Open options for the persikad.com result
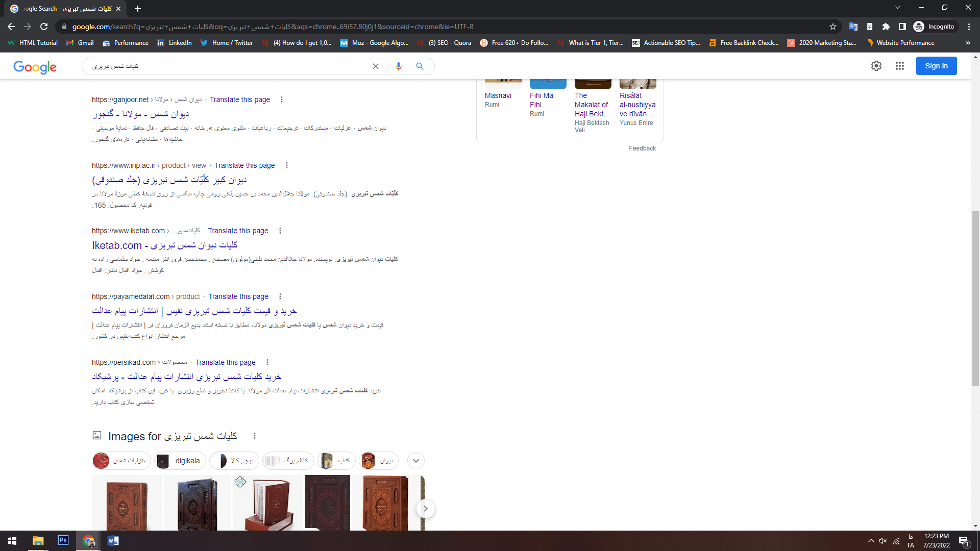This screenshot has height=551, width=980. 267,362
